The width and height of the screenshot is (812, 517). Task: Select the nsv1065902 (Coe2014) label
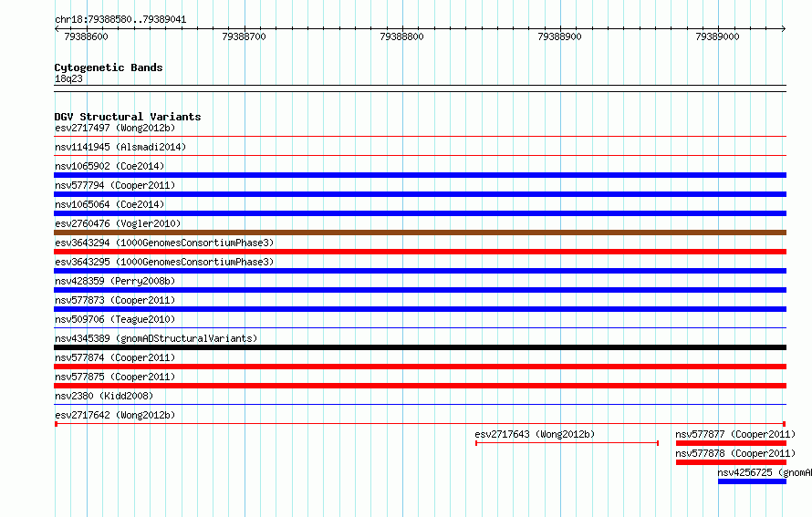click(x=109, y=166)
